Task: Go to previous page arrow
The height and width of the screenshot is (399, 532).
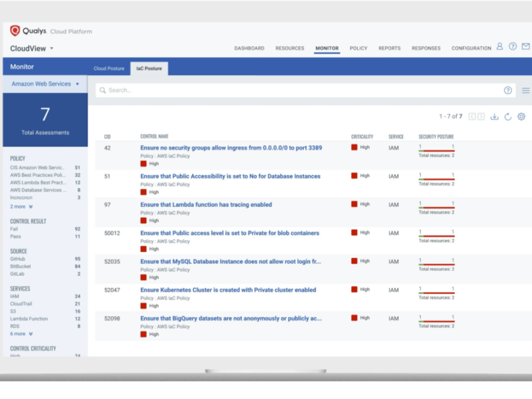Action: [x=472, y=116]
